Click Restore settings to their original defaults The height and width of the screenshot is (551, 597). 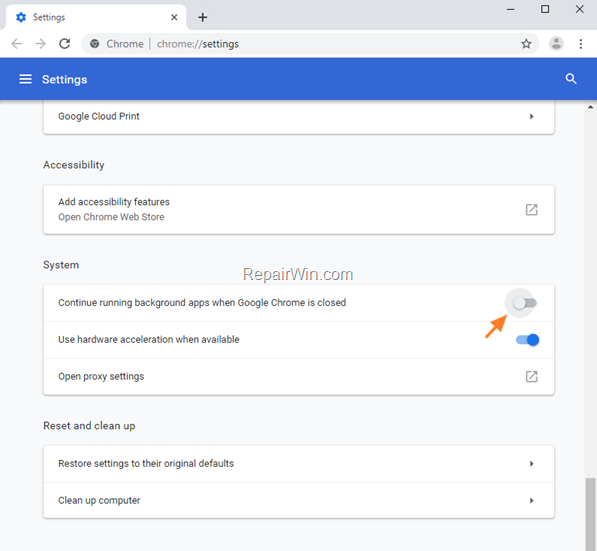[x=298, y=463]
